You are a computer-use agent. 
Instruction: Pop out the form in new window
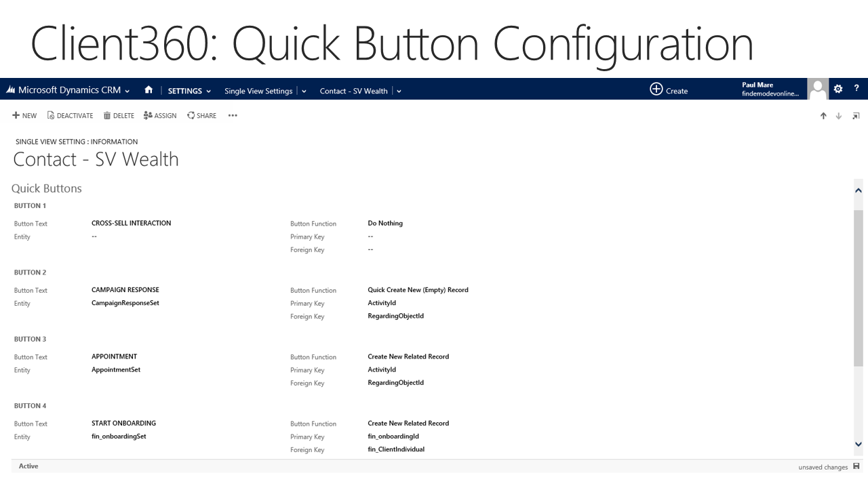tap(856, 116)
